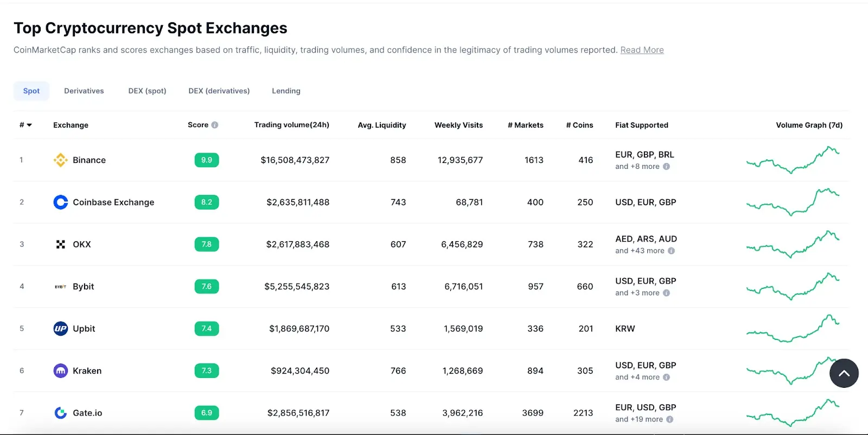The width and height of the screenshot is (868, 435).
Task: Click Coinbase Exchange 7d volume graph
Action: 793,202
